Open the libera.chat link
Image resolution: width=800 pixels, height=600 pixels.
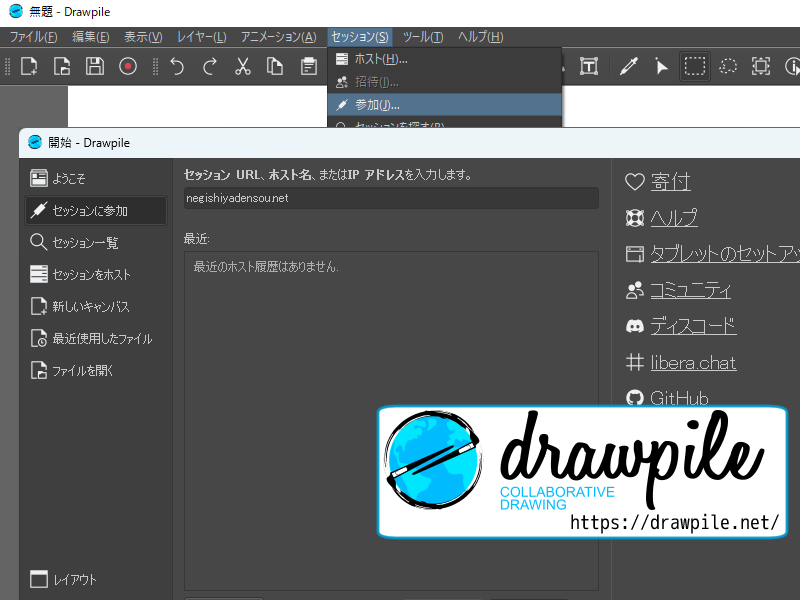(693, 362)
